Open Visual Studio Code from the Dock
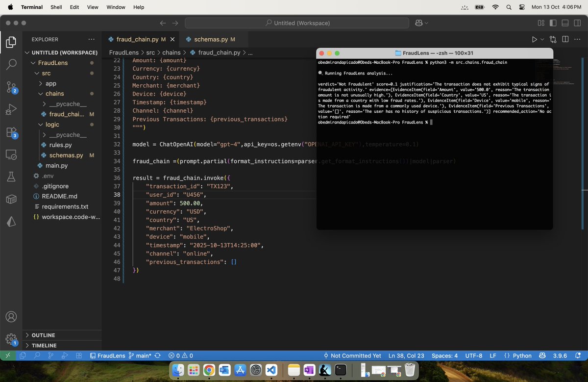The width and height of the screenshot is (588, 382). click(x=271, y=370)
